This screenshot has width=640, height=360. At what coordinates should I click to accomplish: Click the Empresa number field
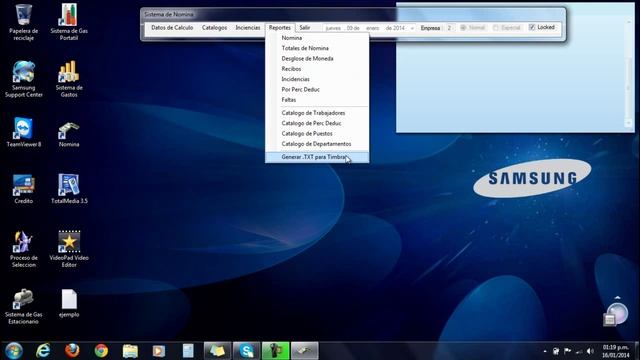tap(449, 28)
